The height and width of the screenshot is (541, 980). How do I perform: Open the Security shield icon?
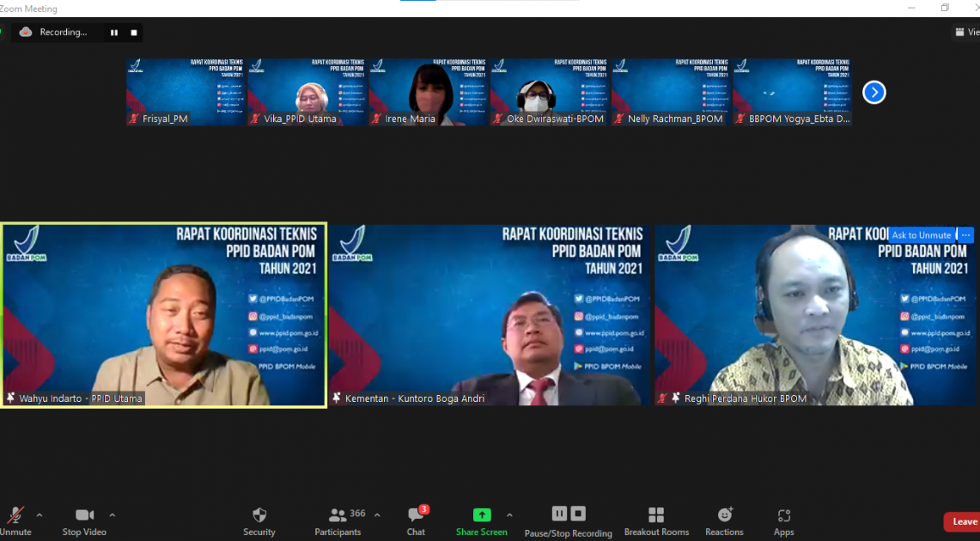click(x=259, y=515)
